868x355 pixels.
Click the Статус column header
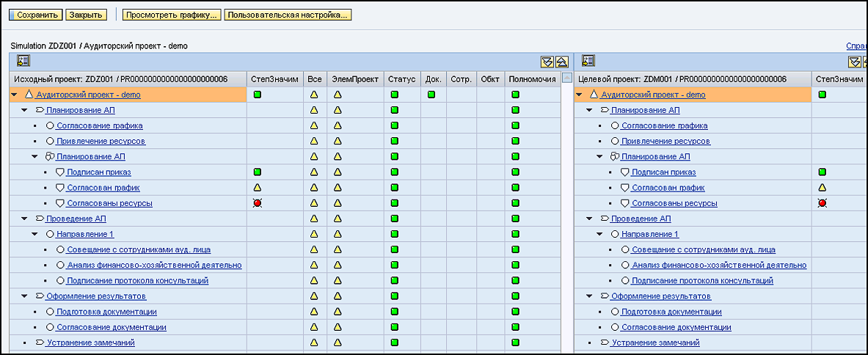(x=402, y=79)
